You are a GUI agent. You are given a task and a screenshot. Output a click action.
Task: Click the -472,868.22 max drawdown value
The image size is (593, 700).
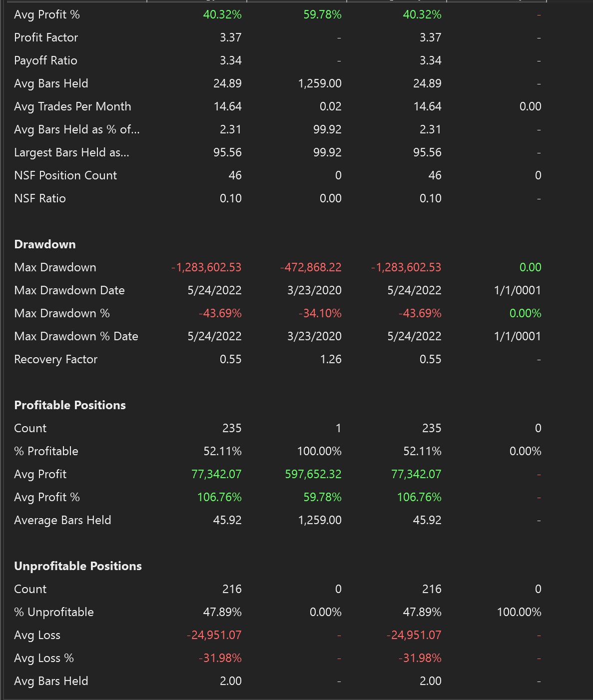(311, 267)
